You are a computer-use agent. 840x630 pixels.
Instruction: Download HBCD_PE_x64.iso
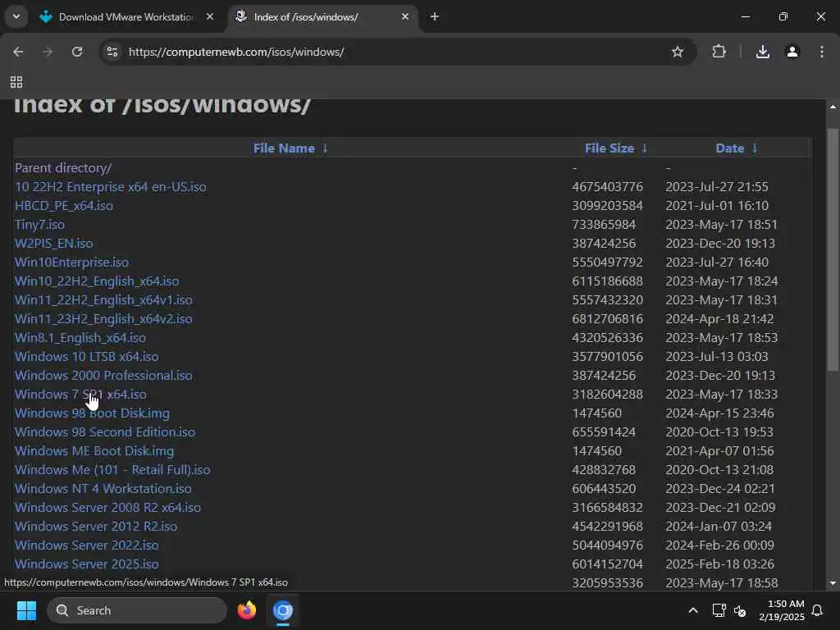coord(64,205)
